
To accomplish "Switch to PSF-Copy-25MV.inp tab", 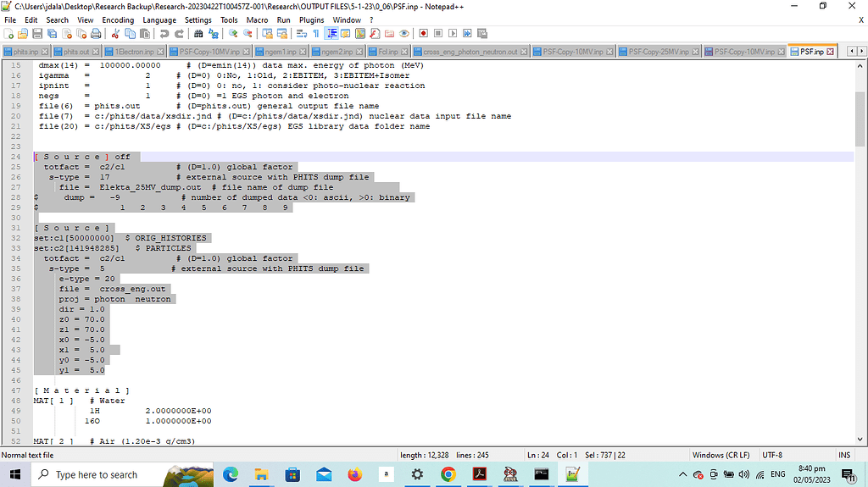I will [659, 52].
